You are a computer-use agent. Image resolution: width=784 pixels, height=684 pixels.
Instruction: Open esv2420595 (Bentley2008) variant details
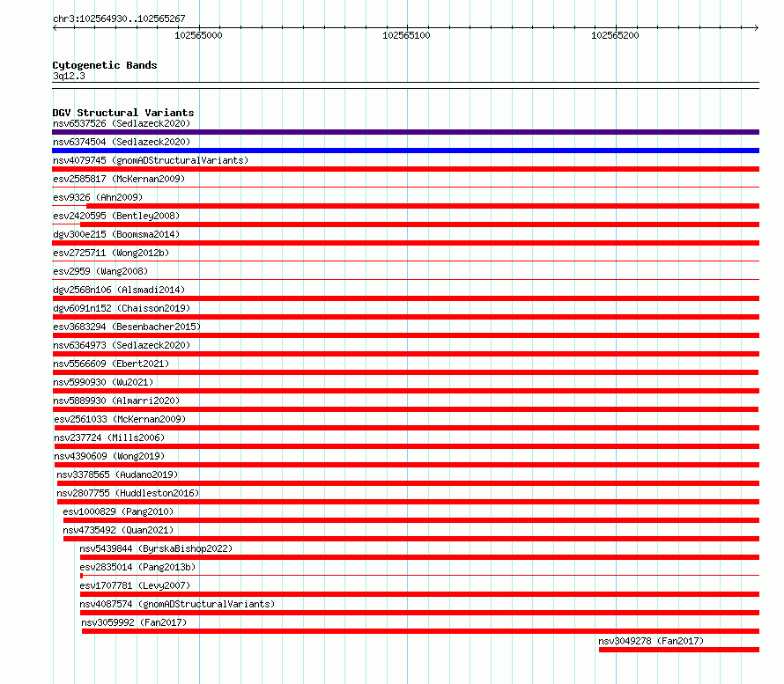click(x=116, y=216)
